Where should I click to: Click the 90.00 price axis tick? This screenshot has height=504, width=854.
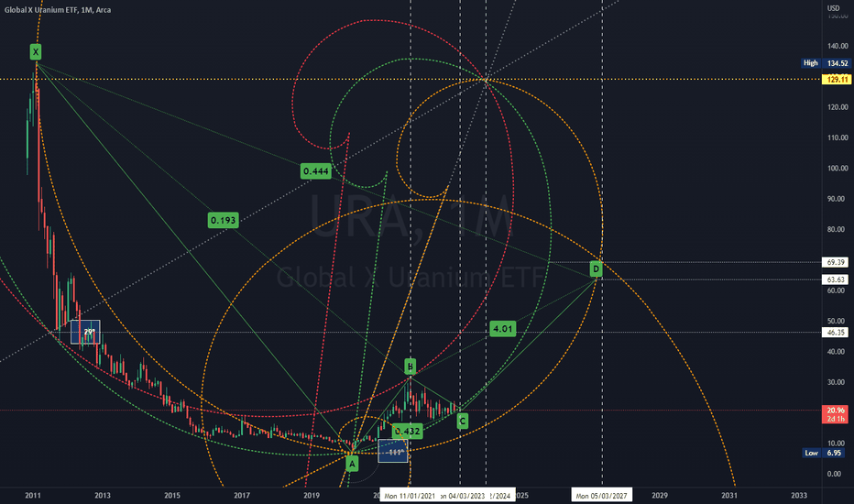pos(838,199)
